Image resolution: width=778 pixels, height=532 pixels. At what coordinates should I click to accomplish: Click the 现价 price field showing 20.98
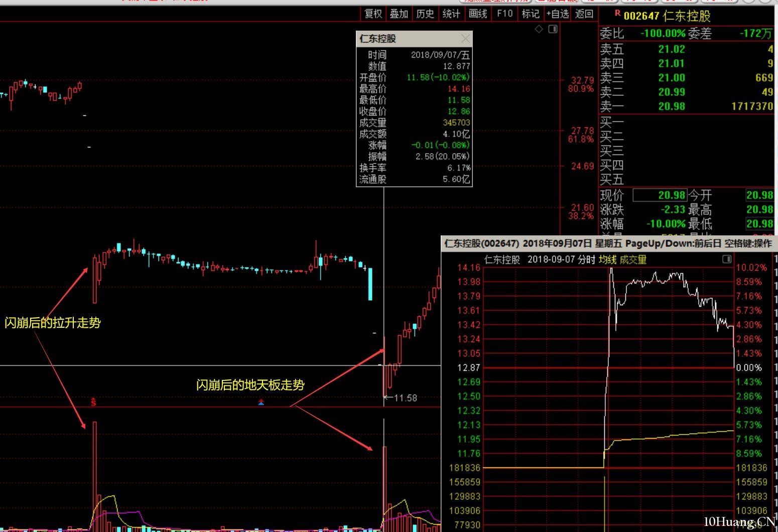point(660,195)
